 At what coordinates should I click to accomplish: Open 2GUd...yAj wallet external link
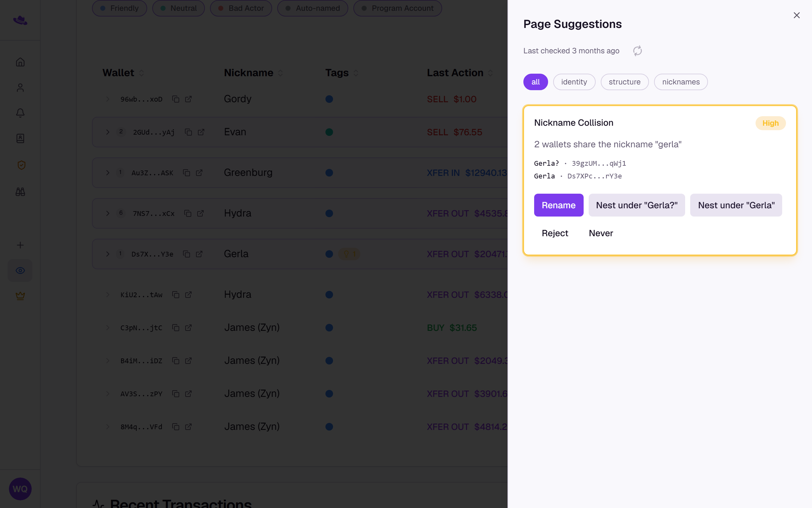(x=201, y=132)
